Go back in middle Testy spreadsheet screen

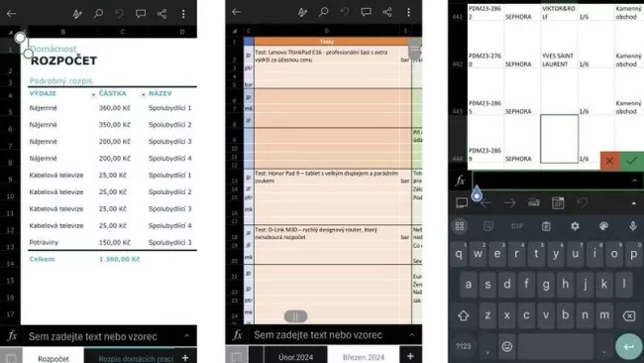(237, 12)
